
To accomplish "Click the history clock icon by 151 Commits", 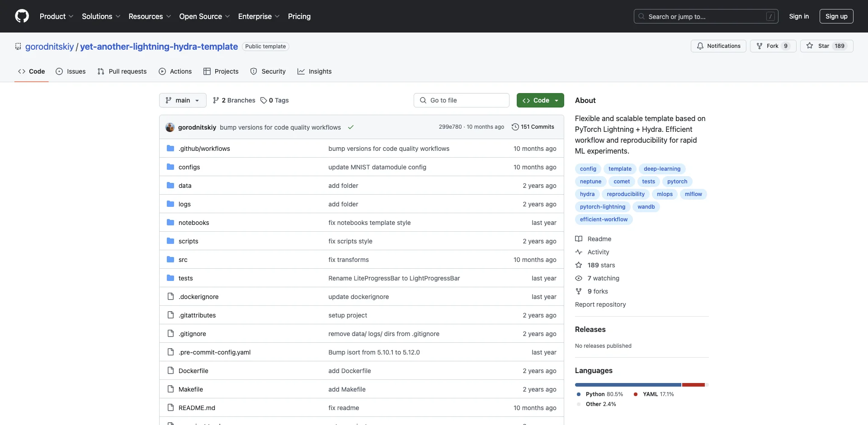I will click(x=515, y=127).
